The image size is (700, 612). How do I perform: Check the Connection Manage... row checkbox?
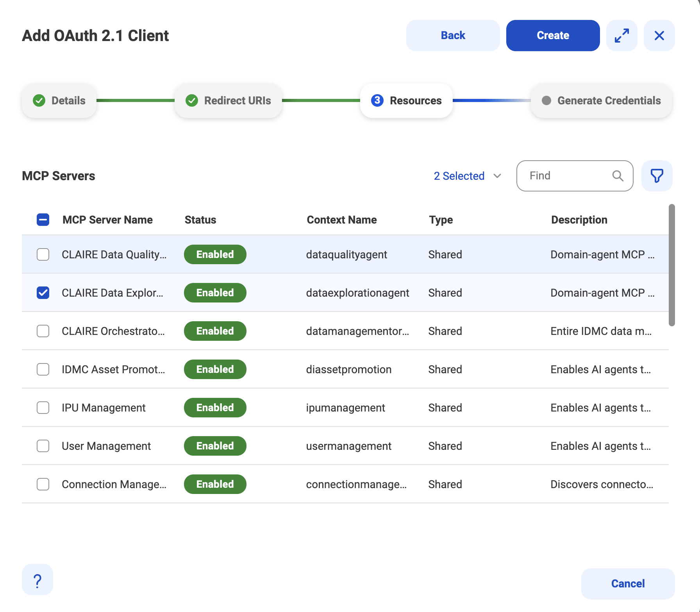pyautogui.click(x=43, y=484)
